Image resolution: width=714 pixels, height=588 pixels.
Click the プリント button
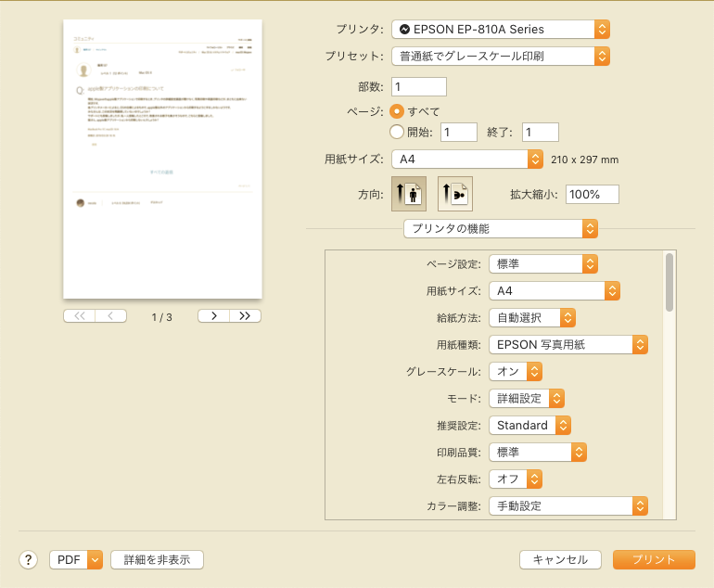point(654,559)
